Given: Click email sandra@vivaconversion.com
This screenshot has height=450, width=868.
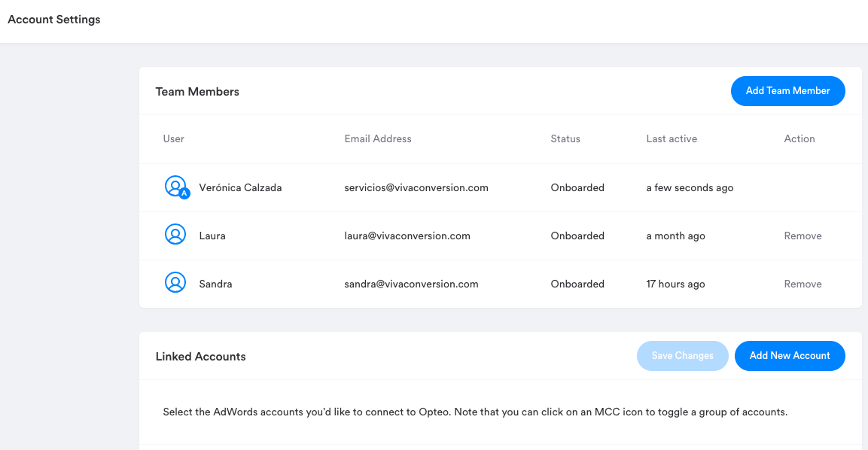Looking at the screenshot, I should click(411, 284).
